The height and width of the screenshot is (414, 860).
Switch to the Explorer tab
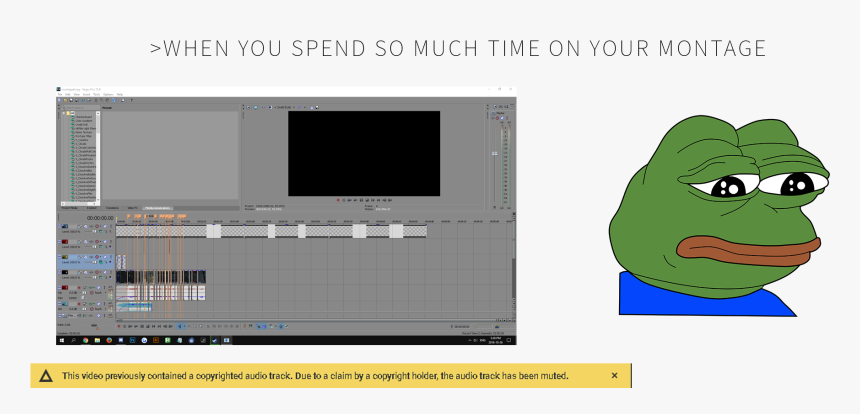[92, 208]
